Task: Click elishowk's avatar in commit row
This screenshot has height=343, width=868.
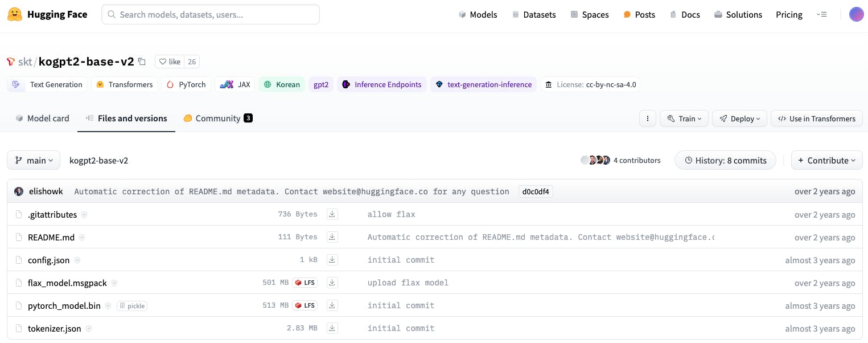Action: (19, 191)
